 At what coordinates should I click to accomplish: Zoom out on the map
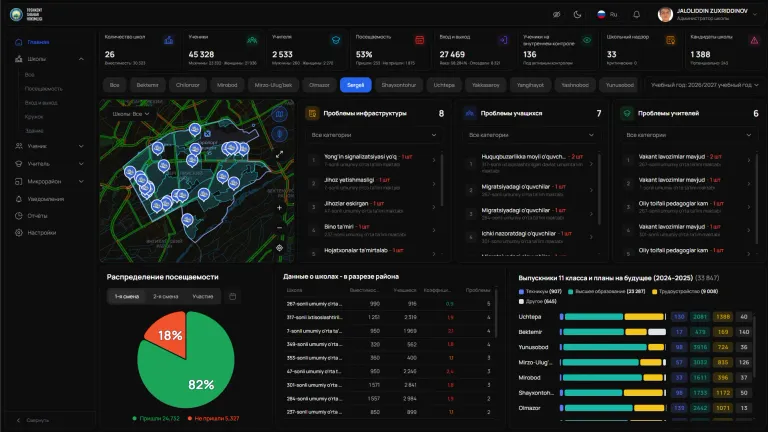(x=279, y=228)
